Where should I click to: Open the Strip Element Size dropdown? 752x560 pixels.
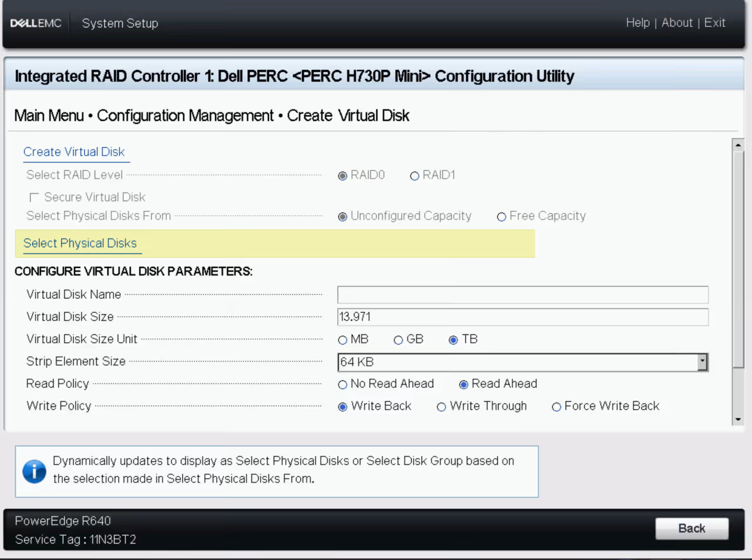tap(523, 362)
